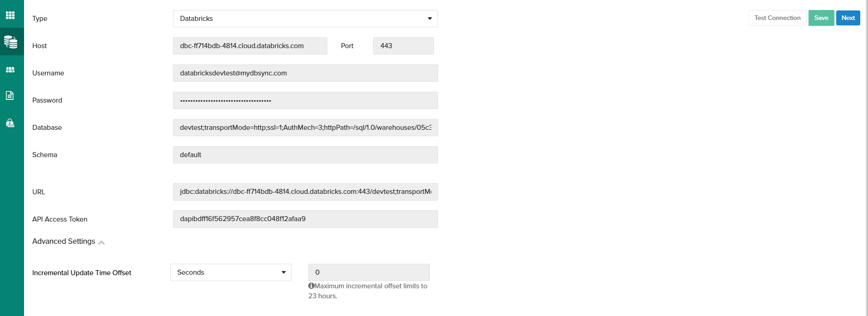Screen dimensions: 868x316
Task: Open the Type dropdown showing Databricks
Action: [305, 19]
